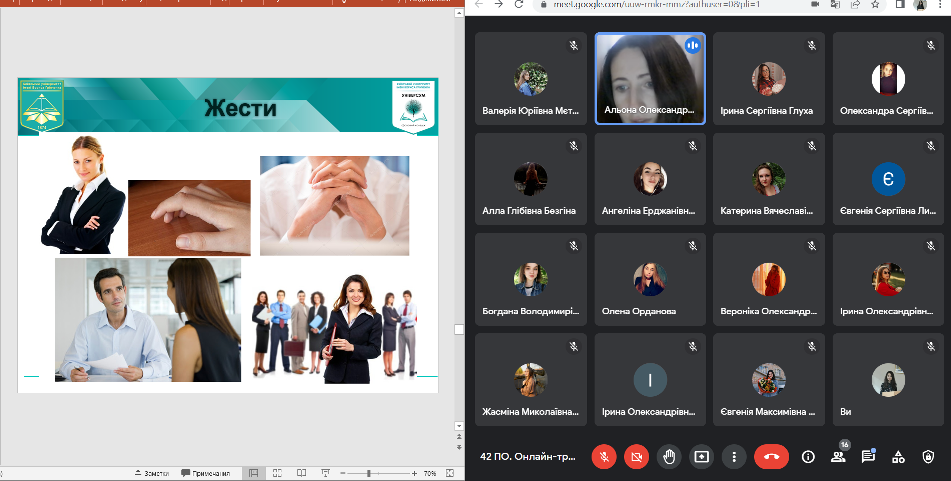Select Олена Орданова participant tile
This screenshot has height=481, width=951.
click(650, 279)
